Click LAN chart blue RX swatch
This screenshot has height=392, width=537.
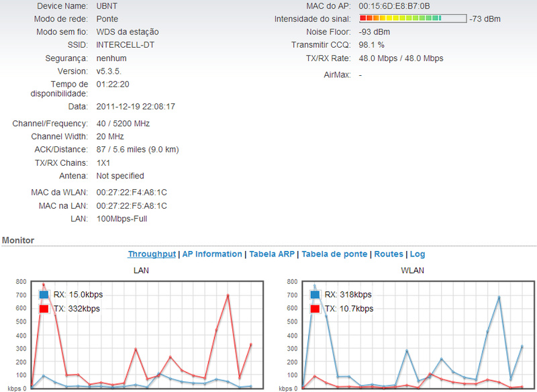pyautogui.click(x=44, y=295)
